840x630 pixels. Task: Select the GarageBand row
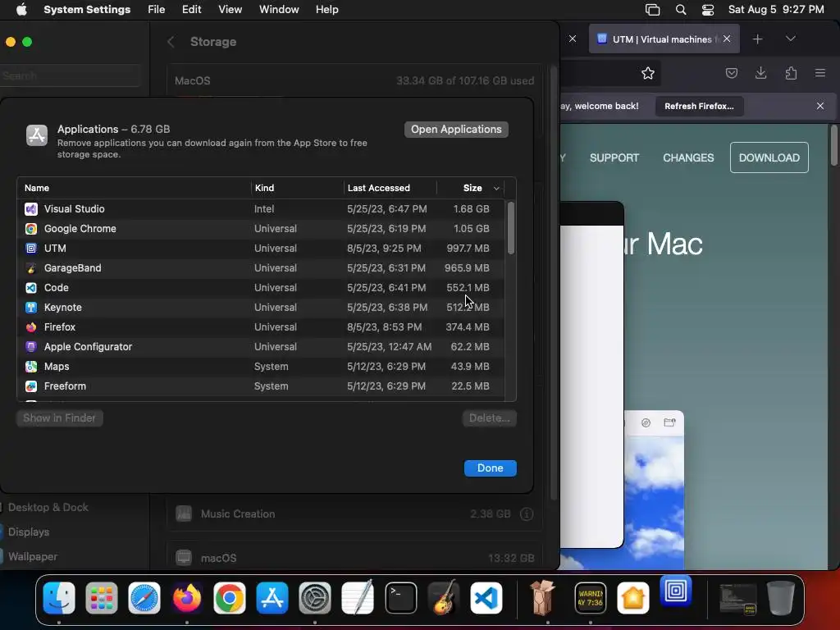click(261, 268)
